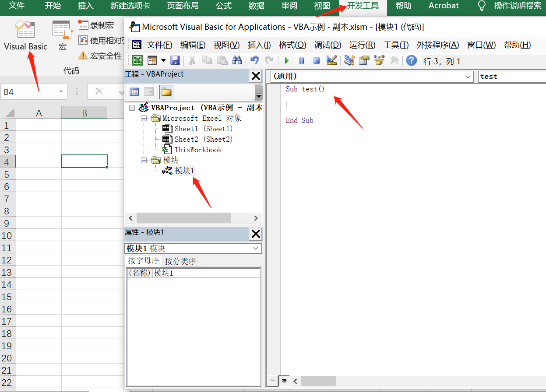Click the Cut scissors icon in VBA toolbar
Screen dimensions: 546x392
click(x=192, y=60)
